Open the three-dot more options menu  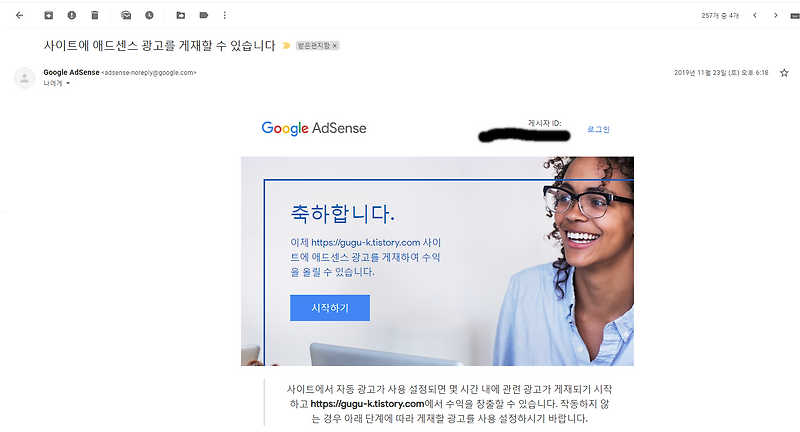(x=224, y=15)
